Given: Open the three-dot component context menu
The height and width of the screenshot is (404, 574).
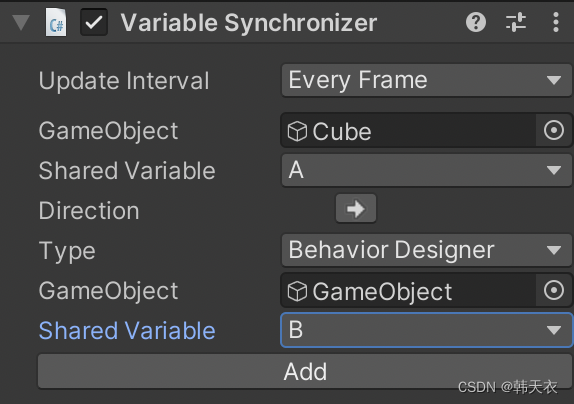Looking at the screenshot, I should pos(556,22).
